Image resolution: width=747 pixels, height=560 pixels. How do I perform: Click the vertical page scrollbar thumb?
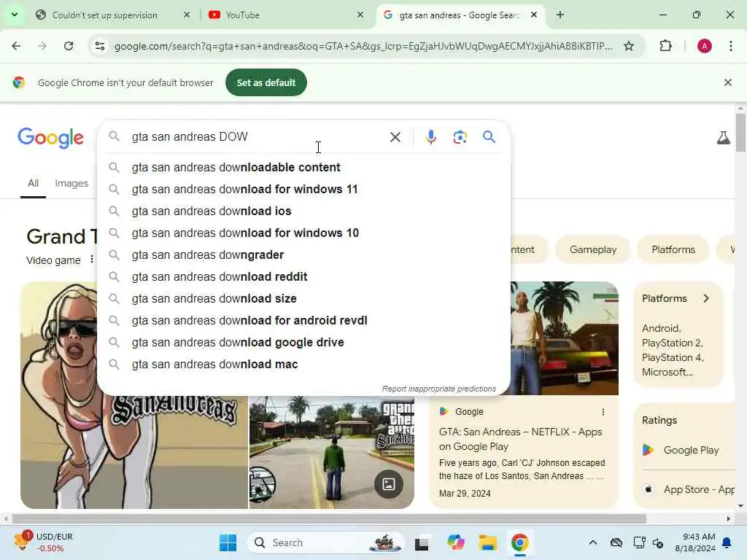point(740,133)
